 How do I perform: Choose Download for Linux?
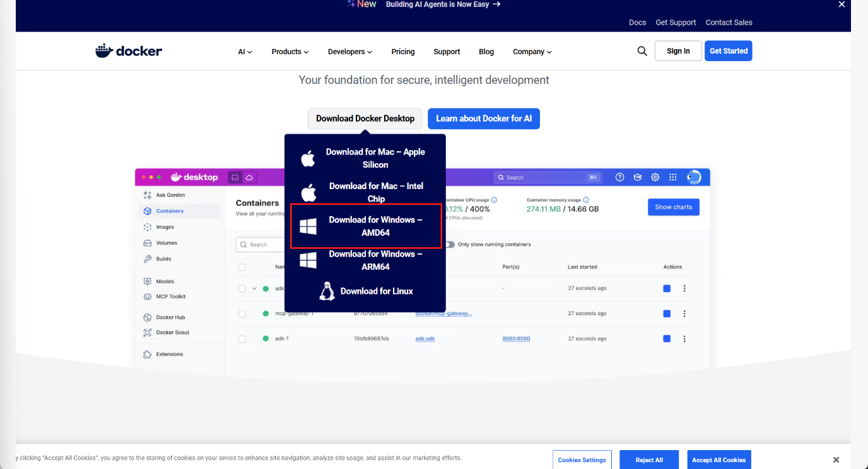[365, 291]
